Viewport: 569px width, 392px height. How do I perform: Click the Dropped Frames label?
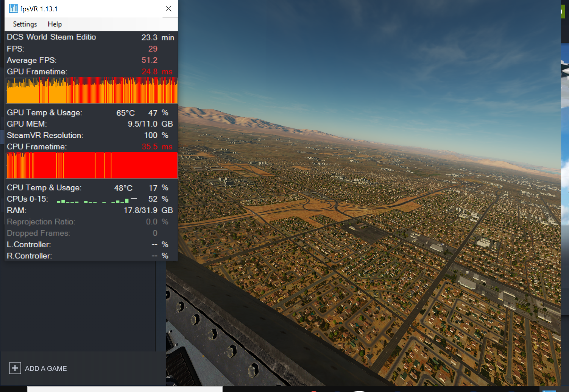38,233
